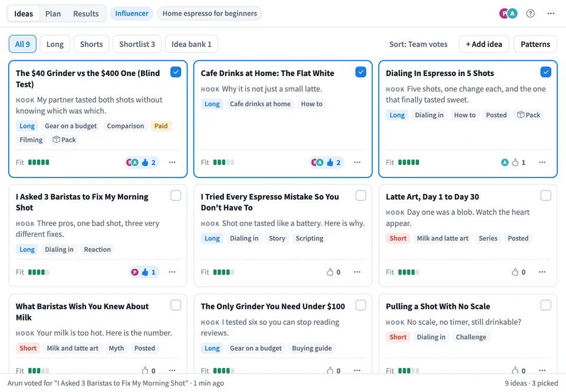Open more options on $40 Grinder card
This screenshot has height=392, width=566.
pos(172,163)
